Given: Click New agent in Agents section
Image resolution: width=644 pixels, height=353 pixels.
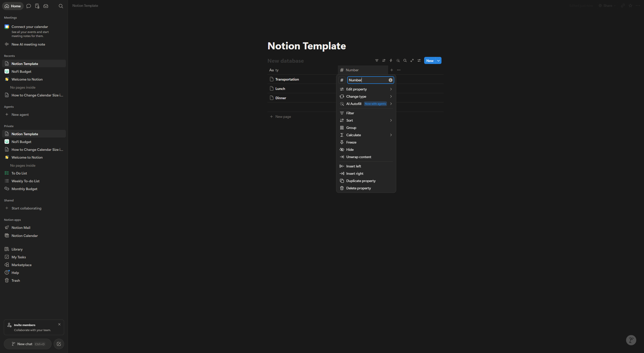Looking at the screenshot, I should tap(34, 115).
